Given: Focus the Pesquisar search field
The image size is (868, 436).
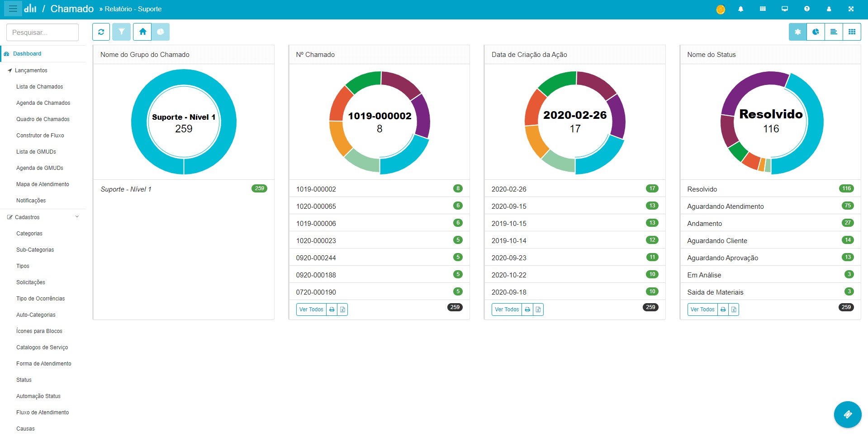Looking at the screenshot, I should tap(43, 33).
